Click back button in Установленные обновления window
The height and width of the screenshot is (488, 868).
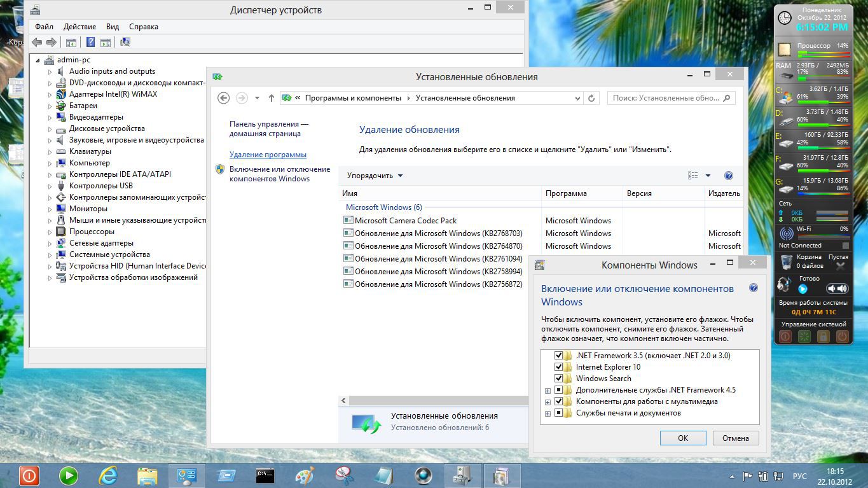coord(223,98)
